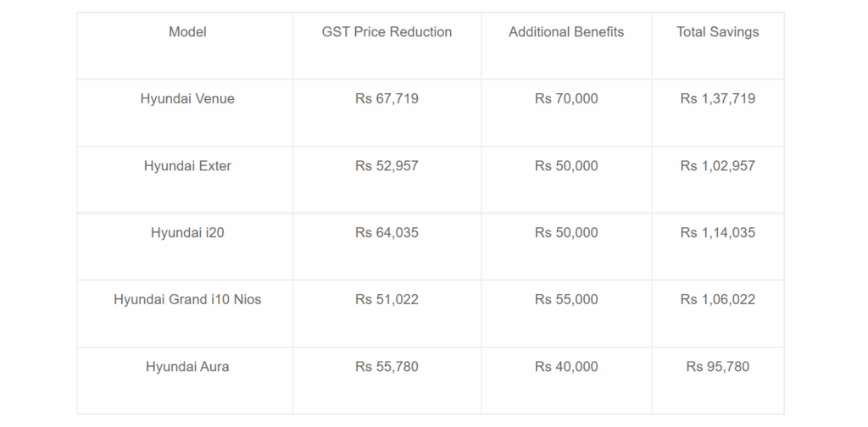
Task: Select the Hyundai i20 model cell
Action: coord(187,233)
